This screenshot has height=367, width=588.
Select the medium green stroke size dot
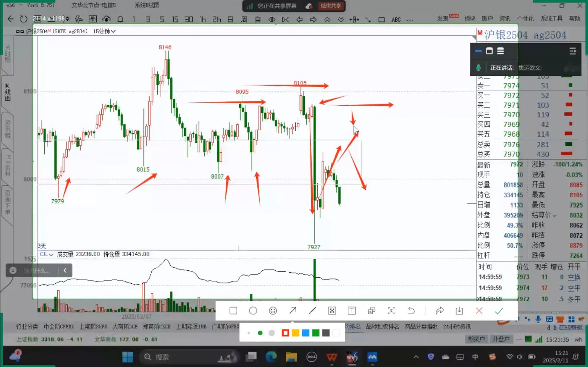[260, 332]
